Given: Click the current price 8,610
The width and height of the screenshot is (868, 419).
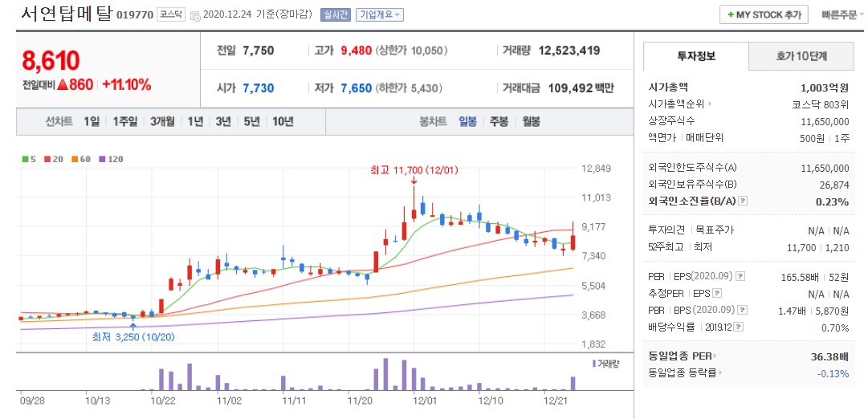Looking at the screenshot, I should tap(51, 61).
